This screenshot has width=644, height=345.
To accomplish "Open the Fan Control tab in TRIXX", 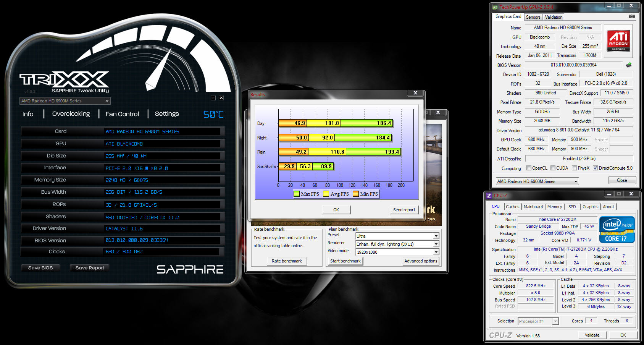I will tap(122, 114).
